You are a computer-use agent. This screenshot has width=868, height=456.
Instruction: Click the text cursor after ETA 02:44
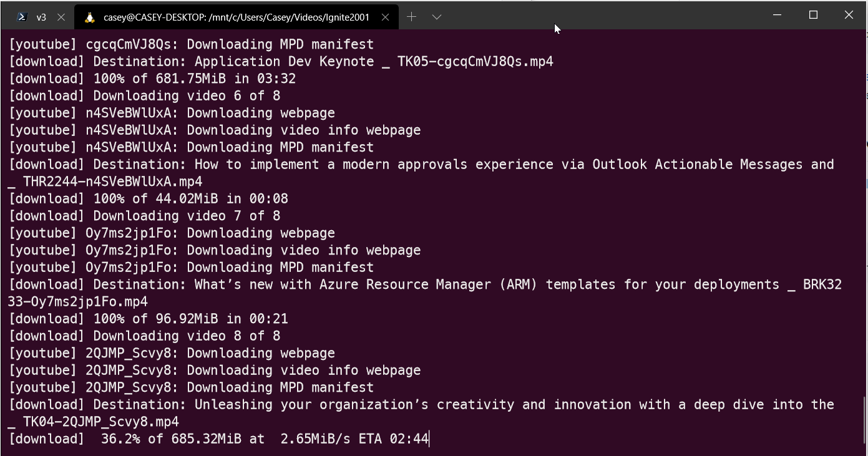[429, 439]
